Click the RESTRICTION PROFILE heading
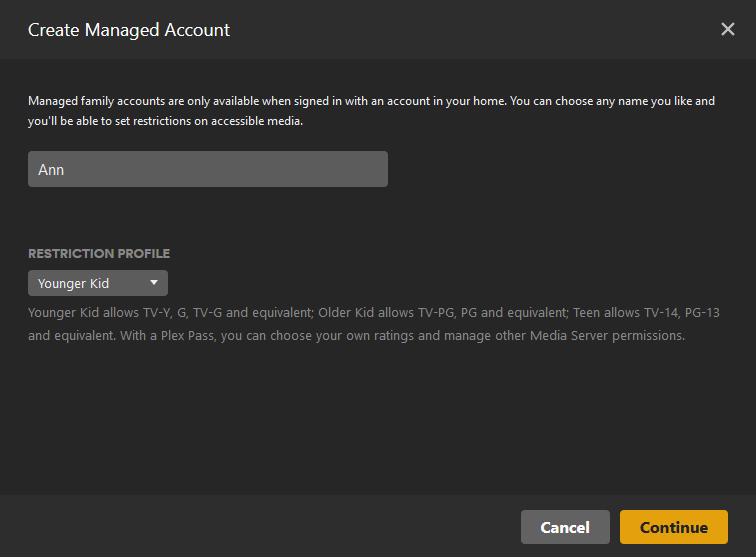 pyautogui.click(x=99, y=254)
